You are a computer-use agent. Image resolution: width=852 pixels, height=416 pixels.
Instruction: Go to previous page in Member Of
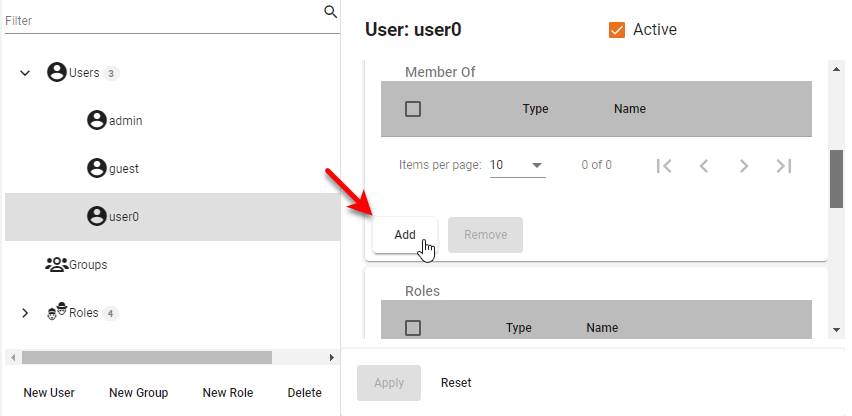click(704, 166)
